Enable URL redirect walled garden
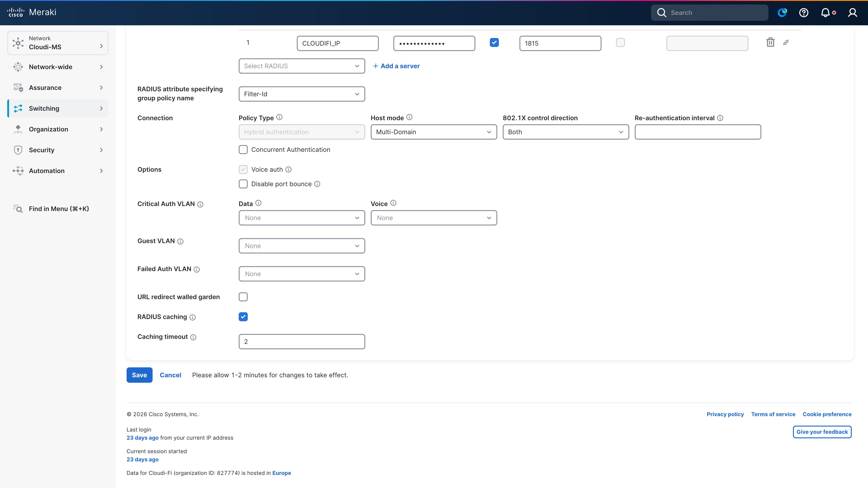868x488 pixels. tap(243, 297)
